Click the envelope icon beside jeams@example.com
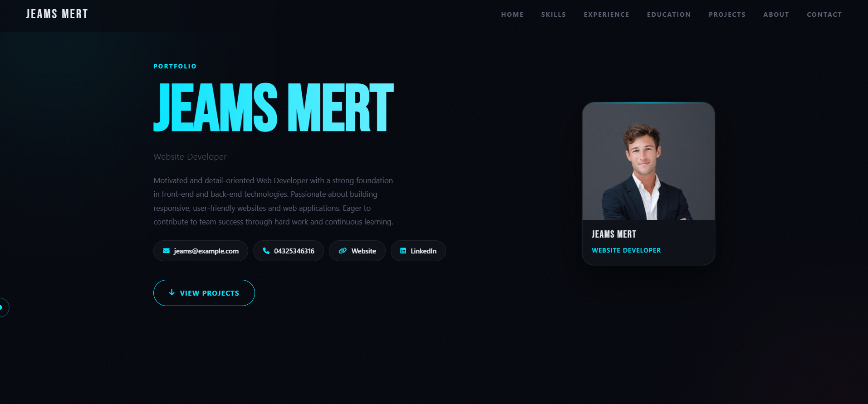Image resolution: width=868 pixels, height=404 pixels. pos(166,251)
